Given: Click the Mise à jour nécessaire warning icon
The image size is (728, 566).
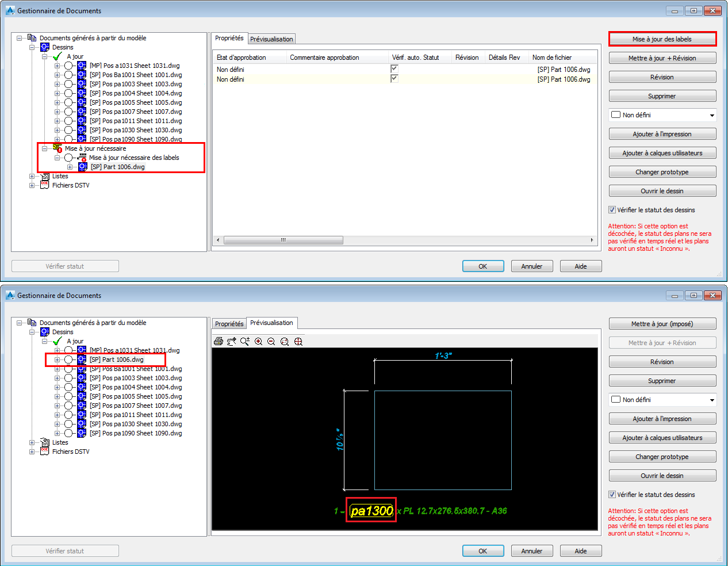Looking at the screenshot, I should pos(57,148).
